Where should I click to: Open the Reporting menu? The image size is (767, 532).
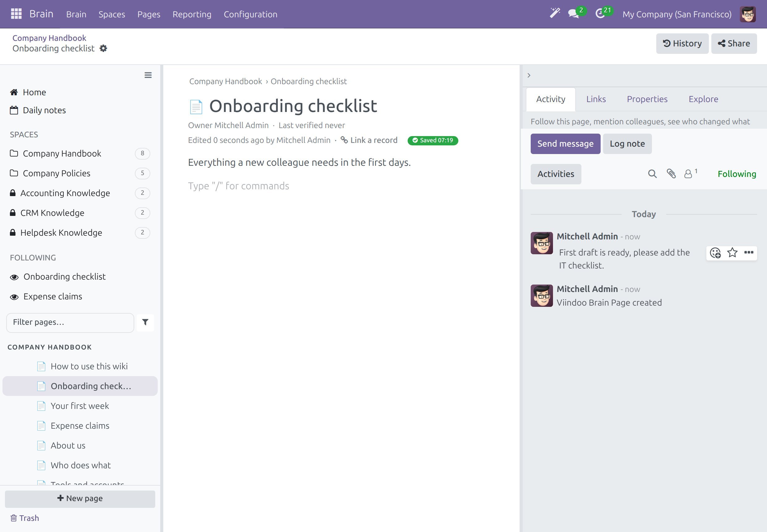click(x=192, y=14)
